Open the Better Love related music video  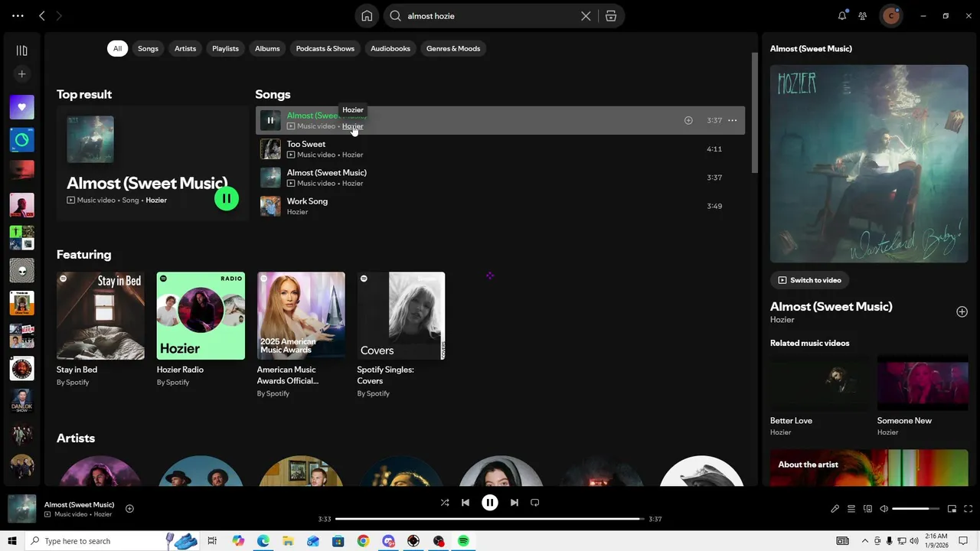[819, 396]
